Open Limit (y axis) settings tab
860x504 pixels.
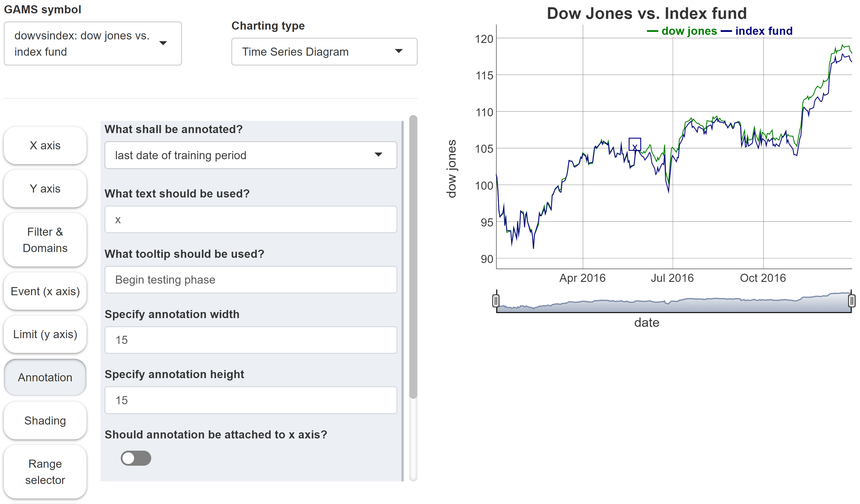click(x=45, y=334)
